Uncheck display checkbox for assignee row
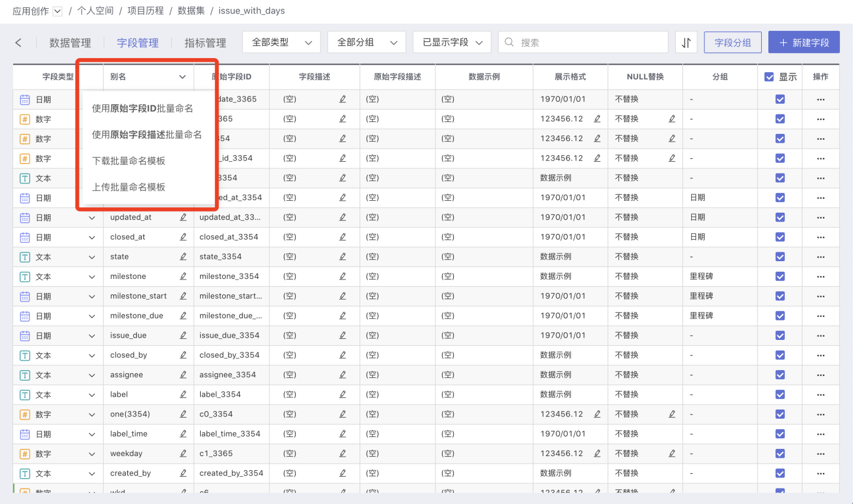 point(780,375)
